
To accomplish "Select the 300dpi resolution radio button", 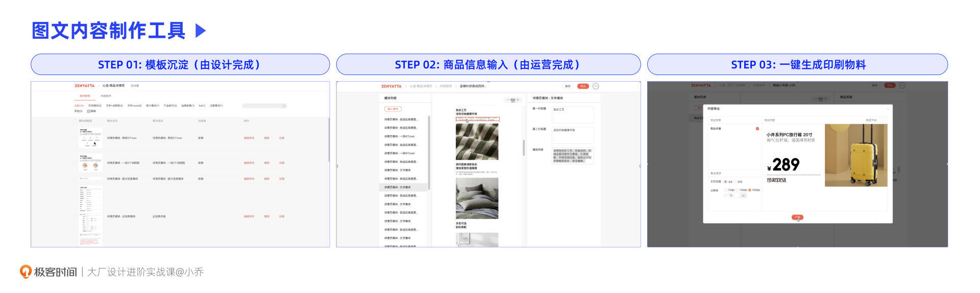I will coord(750,190).
